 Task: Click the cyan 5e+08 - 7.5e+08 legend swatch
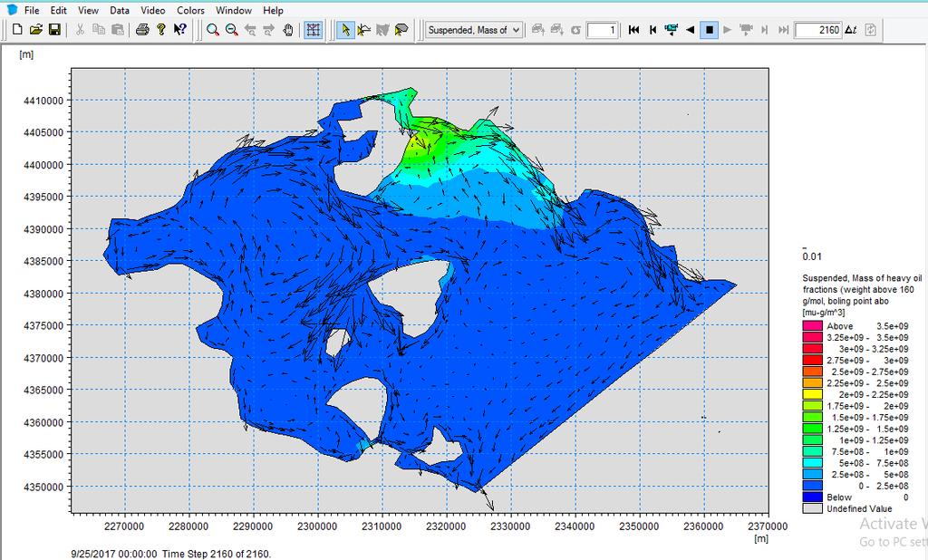(813, 463)
